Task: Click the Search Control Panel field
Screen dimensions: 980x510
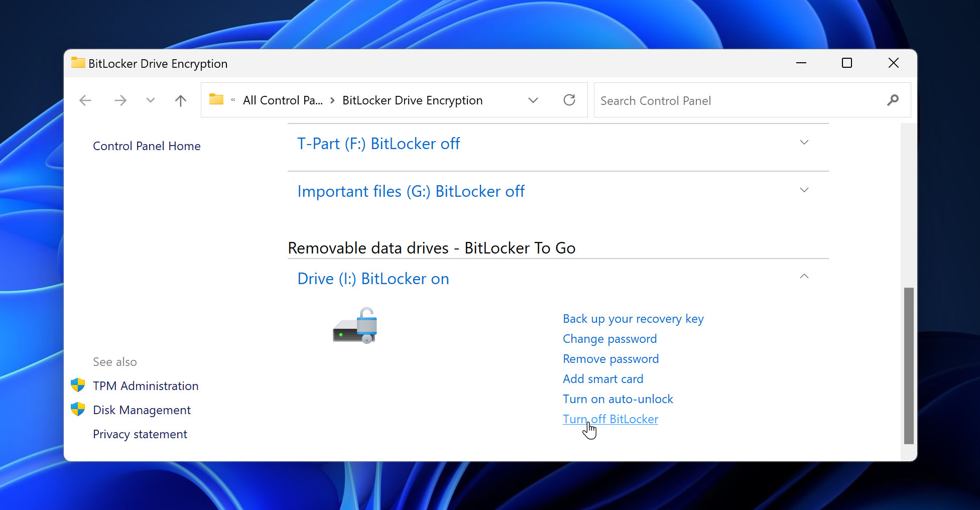Action: pyautogui.click(x=738, y=100)
